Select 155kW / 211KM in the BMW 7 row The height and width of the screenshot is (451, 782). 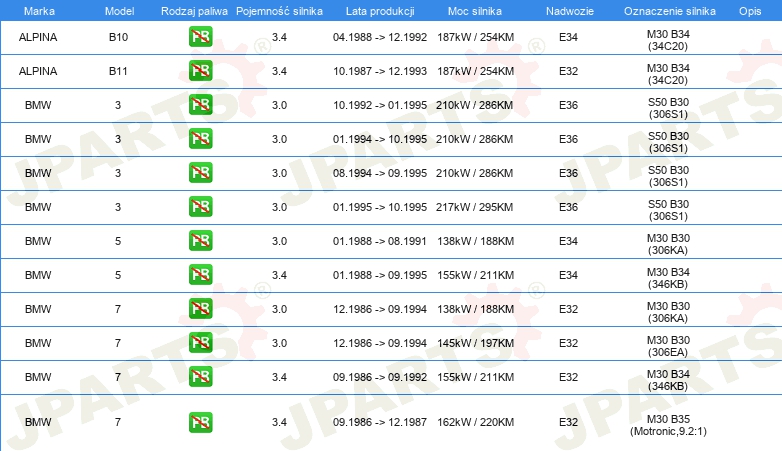point(476,376)
